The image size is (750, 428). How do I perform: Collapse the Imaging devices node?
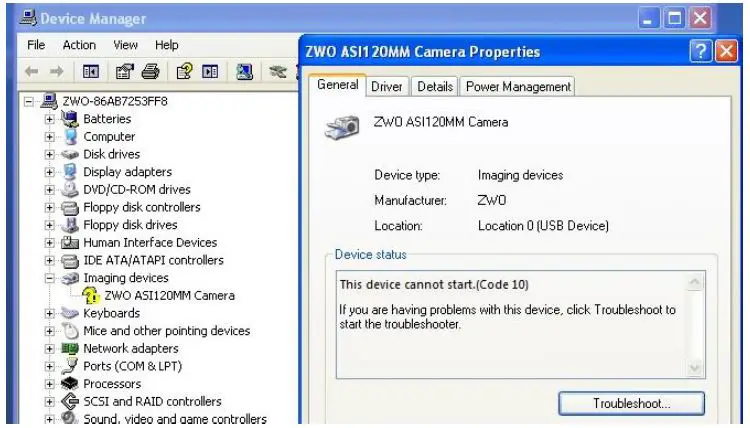(x=49, y=278)
